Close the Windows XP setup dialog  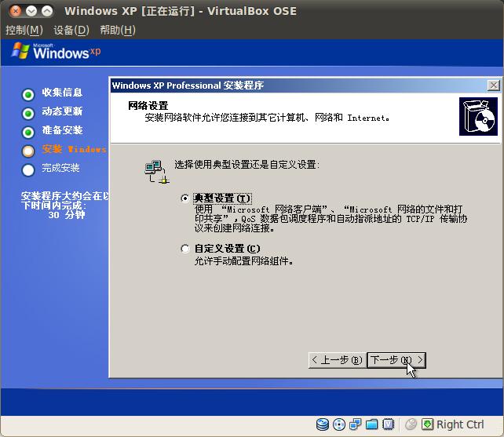pyautogui.click(x=493, y=86)
